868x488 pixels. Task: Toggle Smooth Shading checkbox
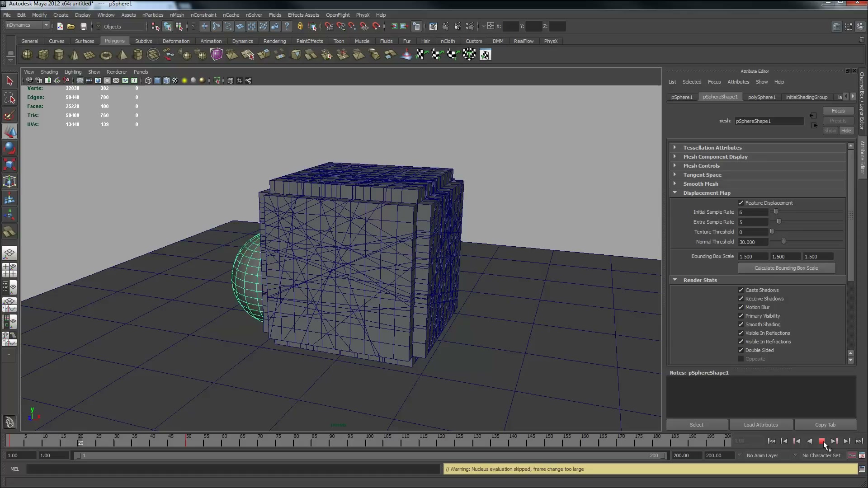(x=741, y=324)
